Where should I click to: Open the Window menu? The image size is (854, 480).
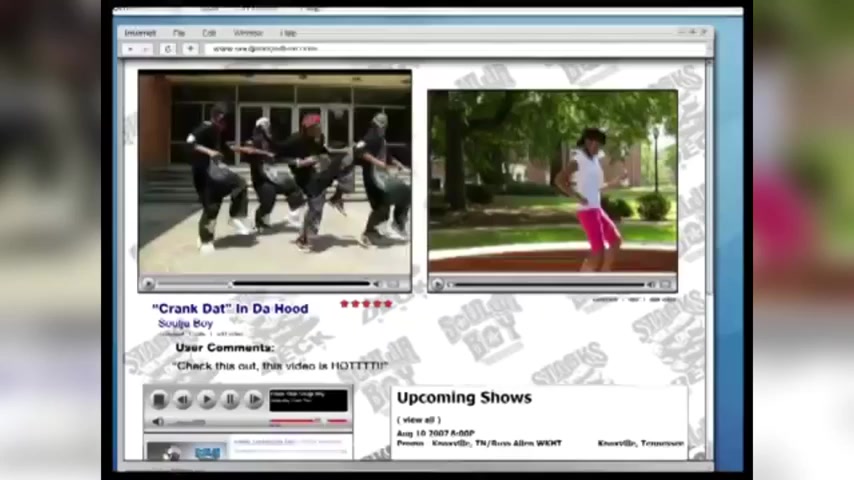point(248,33)
